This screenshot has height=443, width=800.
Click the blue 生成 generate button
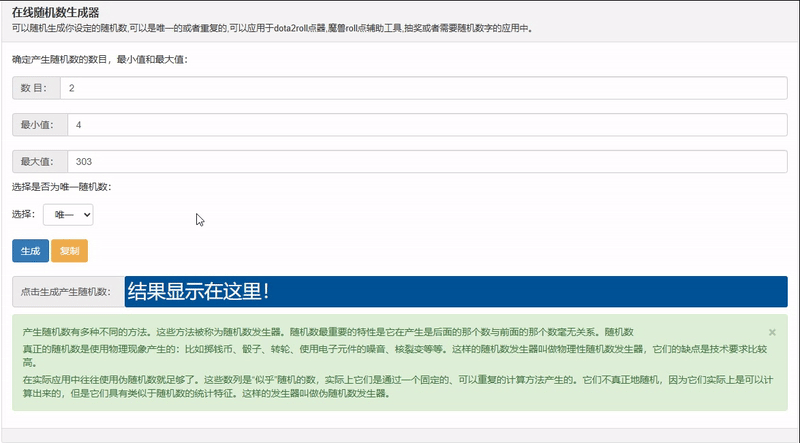(x=31, y=251)
